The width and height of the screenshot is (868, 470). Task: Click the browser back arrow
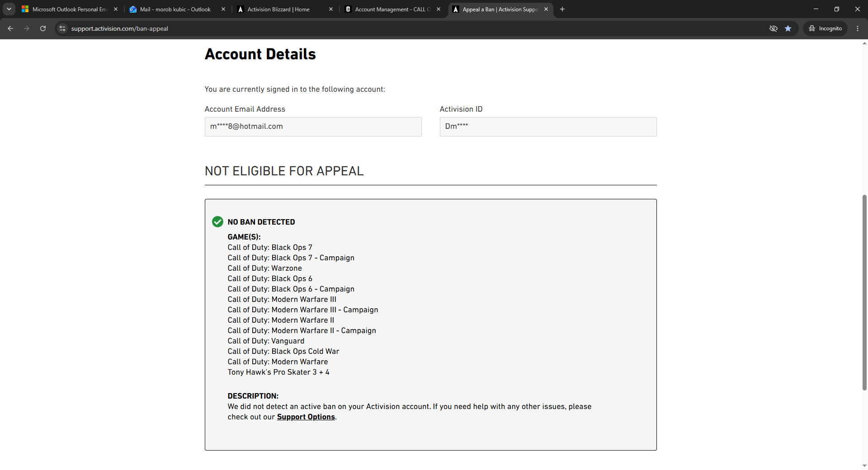(10, 28)
